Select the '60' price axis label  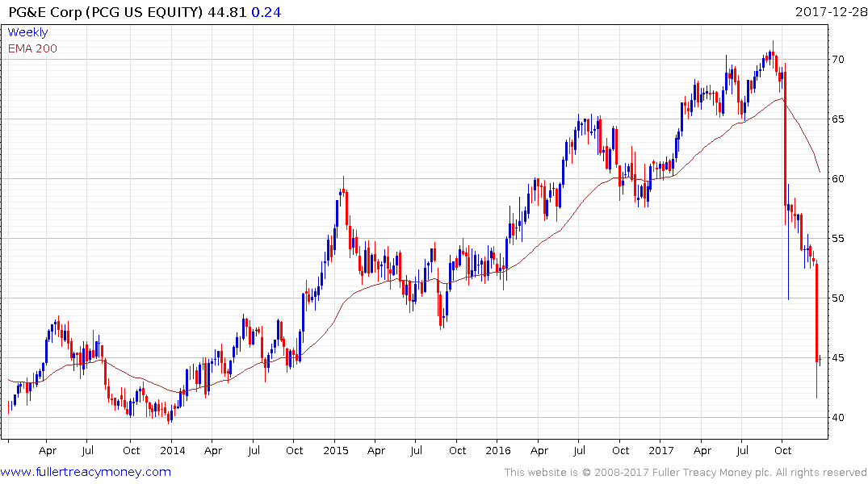(837, 178)
